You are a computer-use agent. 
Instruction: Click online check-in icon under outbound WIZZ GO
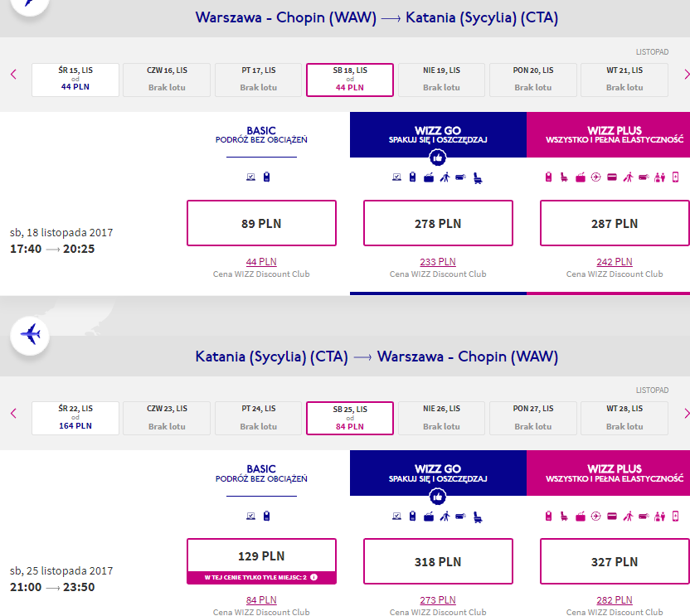397,177
